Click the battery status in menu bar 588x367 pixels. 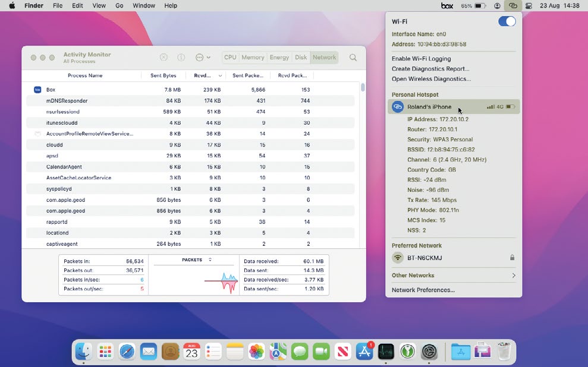[x=473, y=5]
